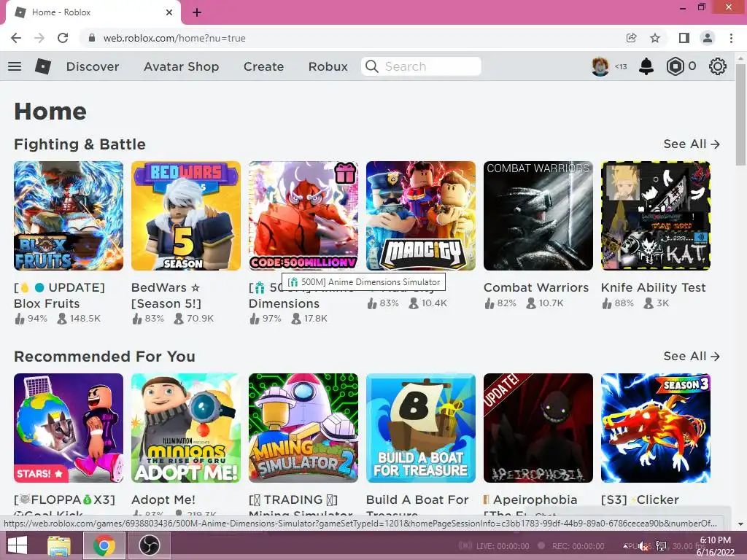This screenshot has height=560, width=747.
Task: Go to the Create page
Action: 263,66
